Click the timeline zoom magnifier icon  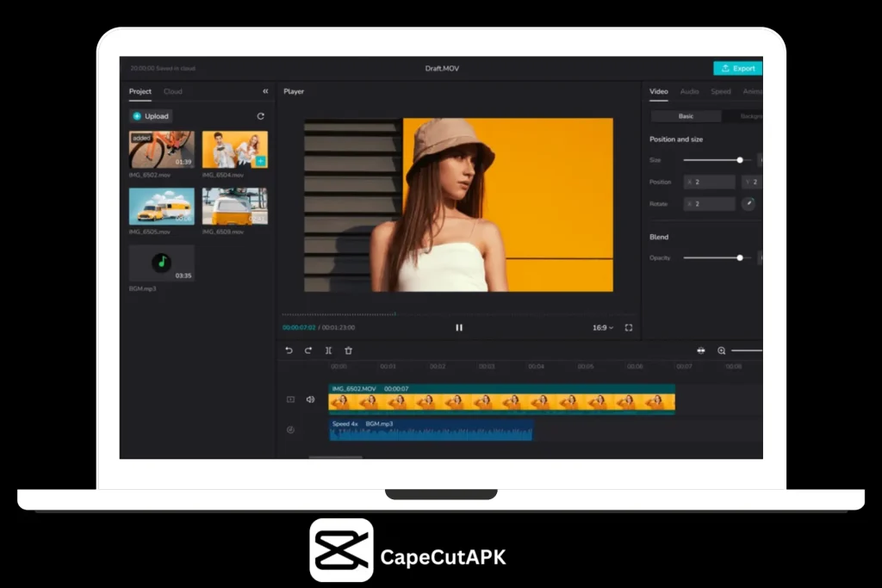pos(721,350)
